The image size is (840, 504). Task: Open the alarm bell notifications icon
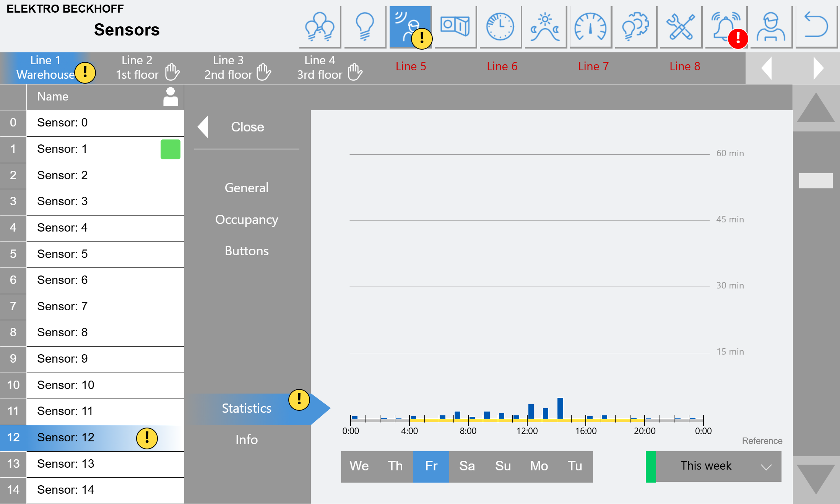[726, 27]
